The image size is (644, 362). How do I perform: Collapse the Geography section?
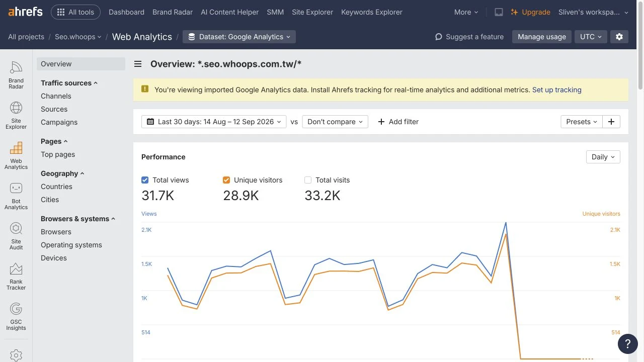62,173
